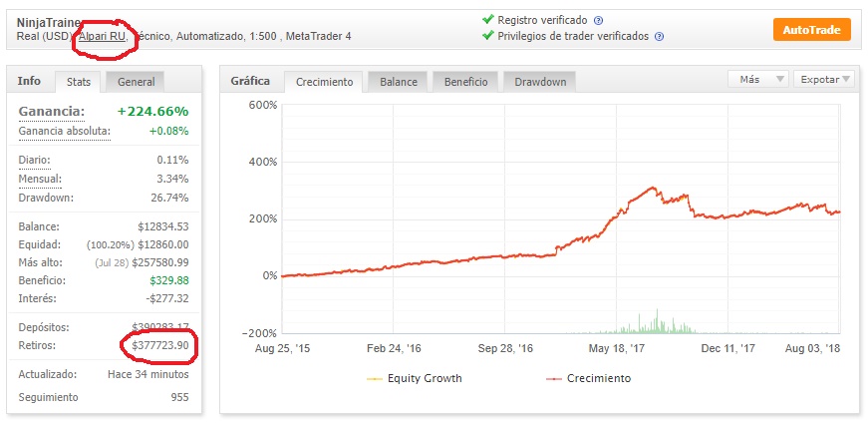868x423 pixels.
Task: Click green checkmark next to Registro verificado
Action: click(487, 20)
